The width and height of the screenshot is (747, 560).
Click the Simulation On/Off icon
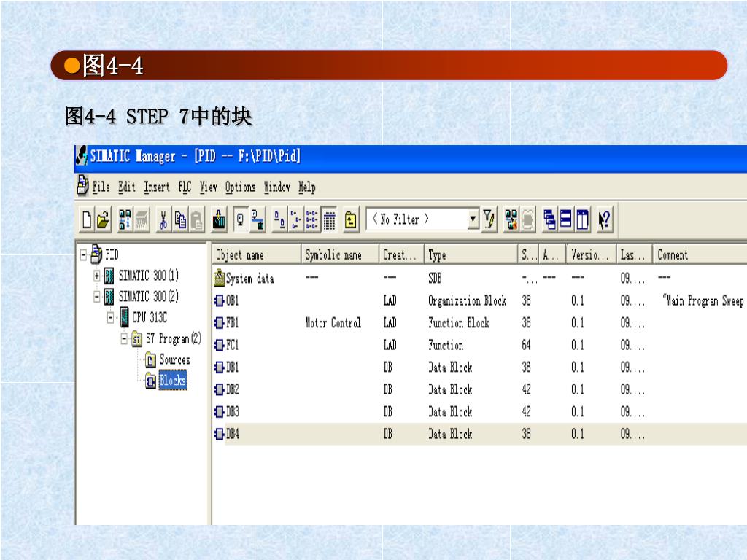point(528,220)
